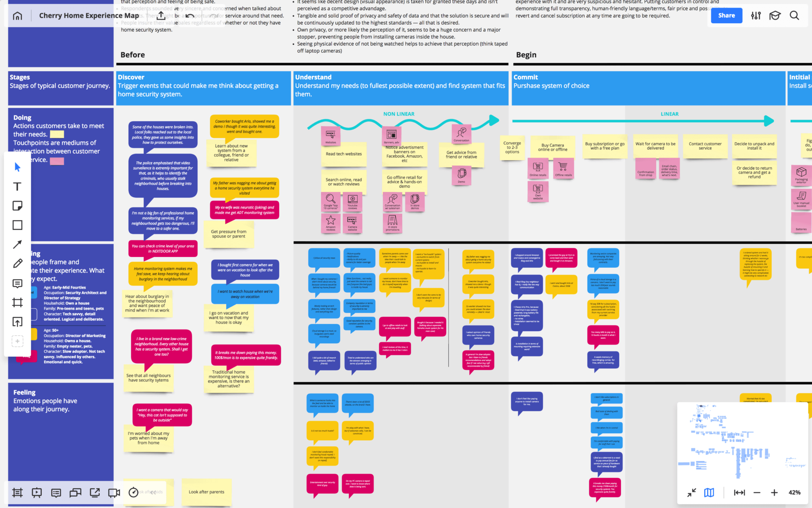Select the Online retails cart card
Screen dimensions: 812x508
click(538, 169)
